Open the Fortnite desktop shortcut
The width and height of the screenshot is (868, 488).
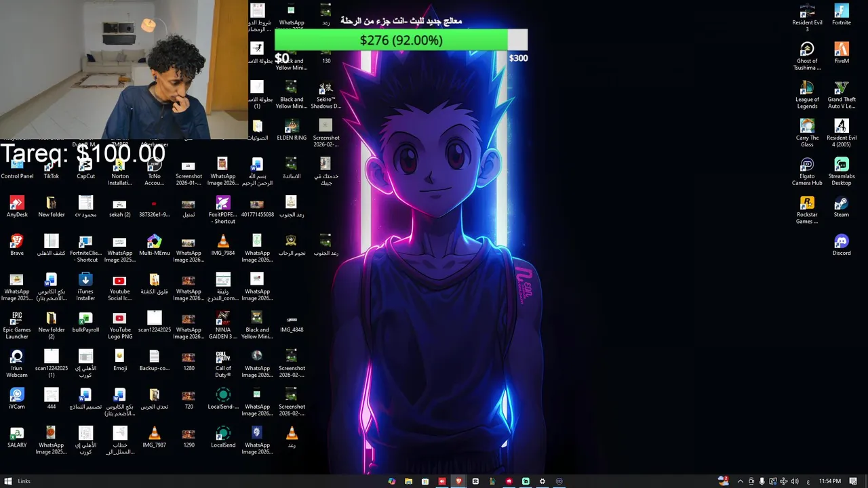[x=842, y=15]
